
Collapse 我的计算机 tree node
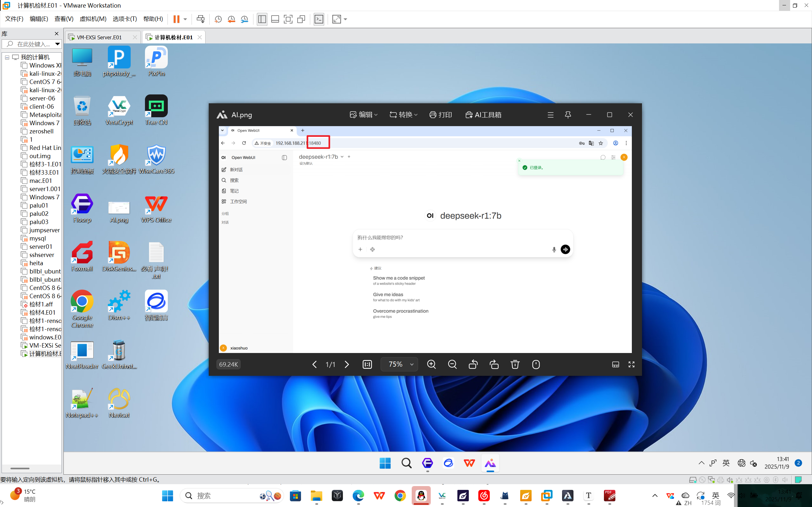point(7,57)
